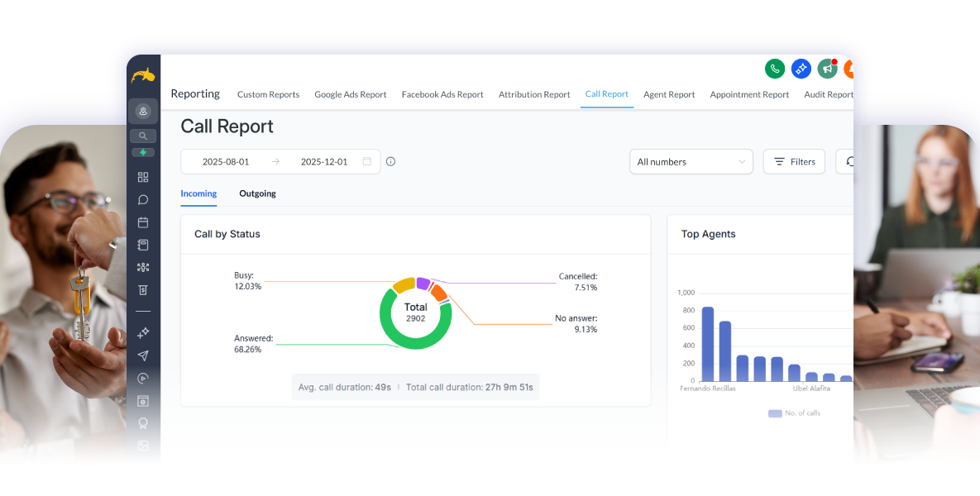Open the Agent Report tab

(x=669, y=94)
